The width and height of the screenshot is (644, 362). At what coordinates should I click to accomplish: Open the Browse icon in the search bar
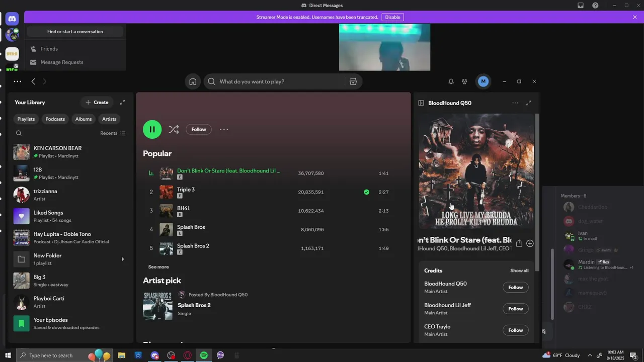coord(353,81)
